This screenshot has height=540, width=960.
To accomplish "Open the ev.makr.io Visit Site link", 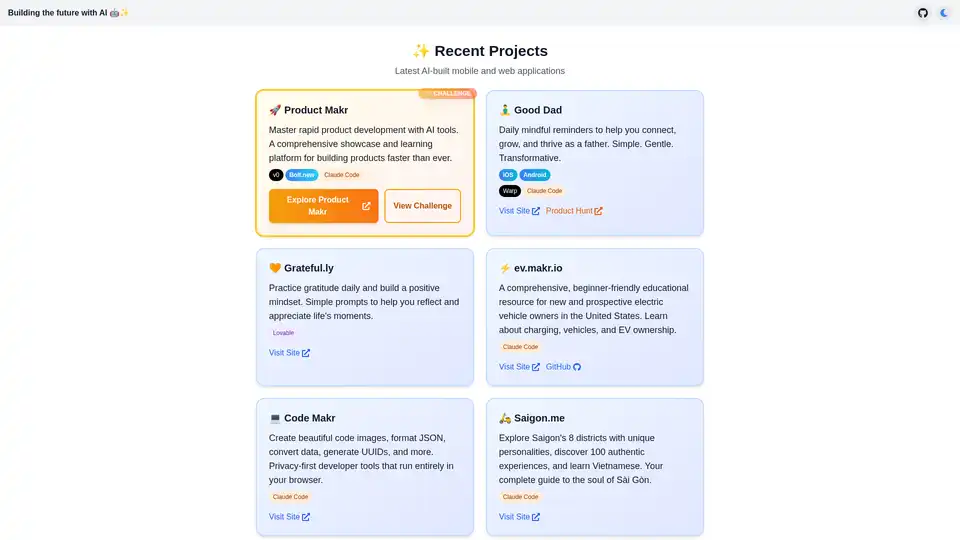I will [x=519, y=367].
